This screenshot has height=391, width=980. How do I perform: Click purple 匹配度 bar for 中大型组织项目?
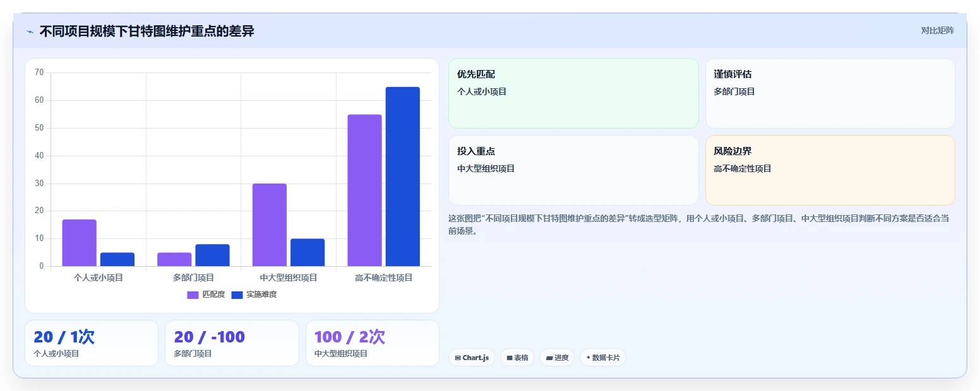tap(270, 225)
